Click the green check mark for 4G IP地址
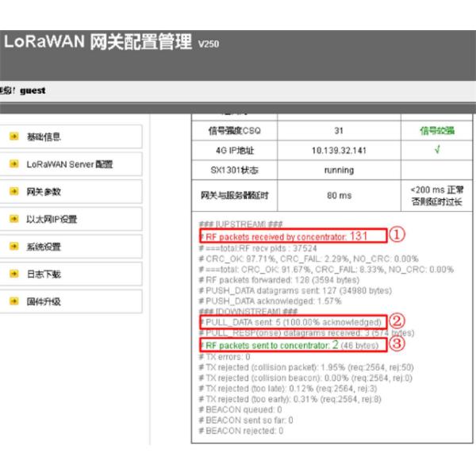 coord(439,150)
